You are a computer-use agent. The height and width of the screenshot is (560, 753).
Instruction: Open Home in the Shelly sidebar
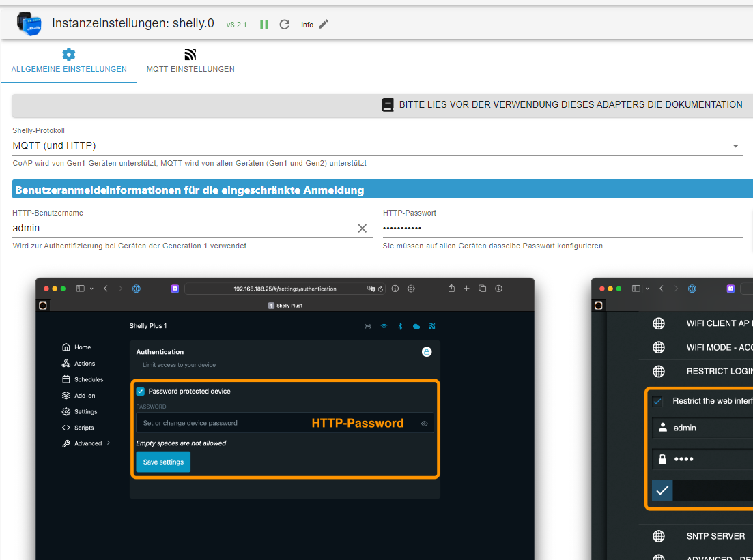[76, 347]
